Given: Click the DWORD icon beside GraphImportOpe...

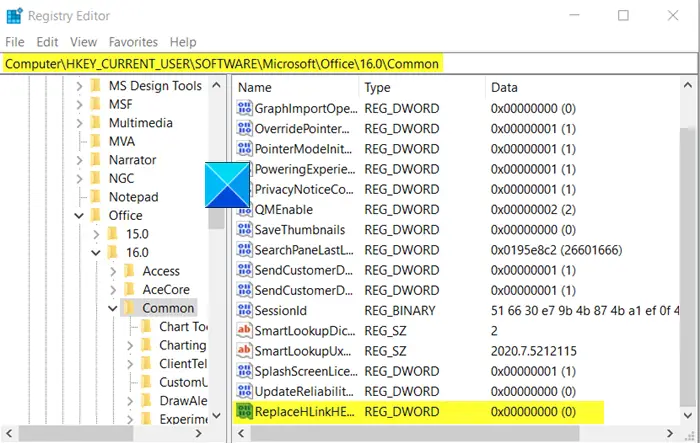Looking at the screenshot, I should [x=244, y=108].
